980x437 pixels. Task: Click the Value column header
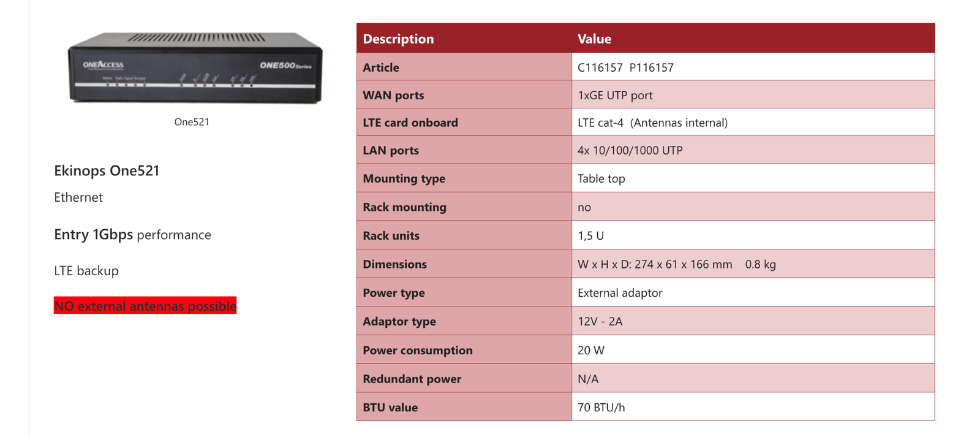coord(594,39)
